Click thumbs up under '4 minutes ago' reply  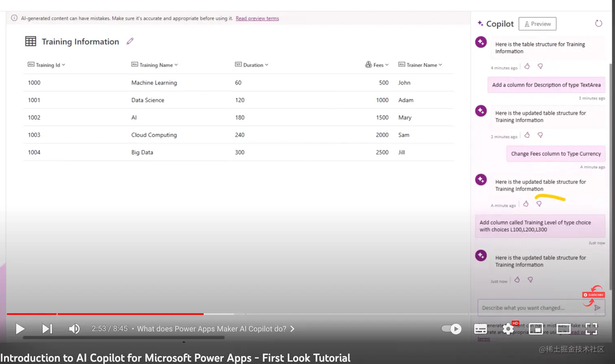527,66
